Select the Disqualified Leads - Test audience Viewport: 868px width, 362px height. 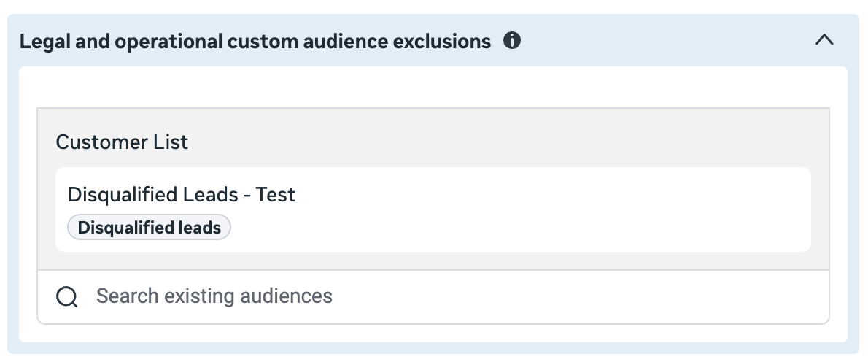pyautogui.click(x=433, y=209)
